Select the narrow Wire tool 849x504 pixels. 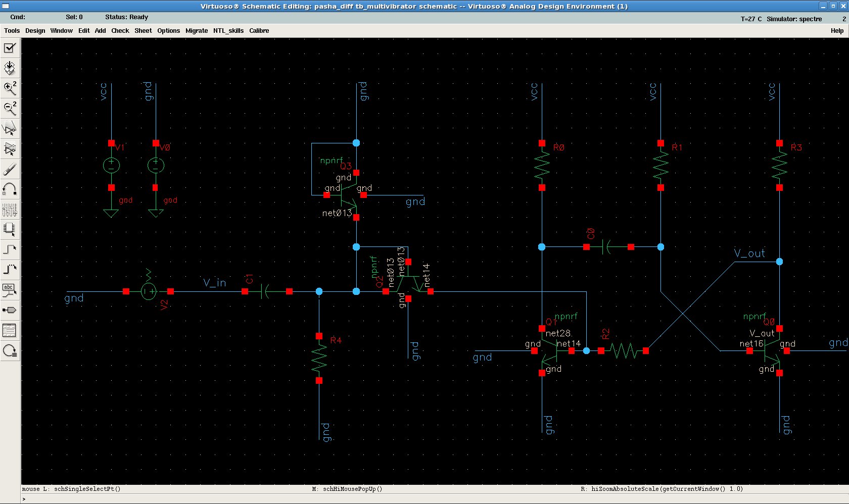(x=10, y=249)
